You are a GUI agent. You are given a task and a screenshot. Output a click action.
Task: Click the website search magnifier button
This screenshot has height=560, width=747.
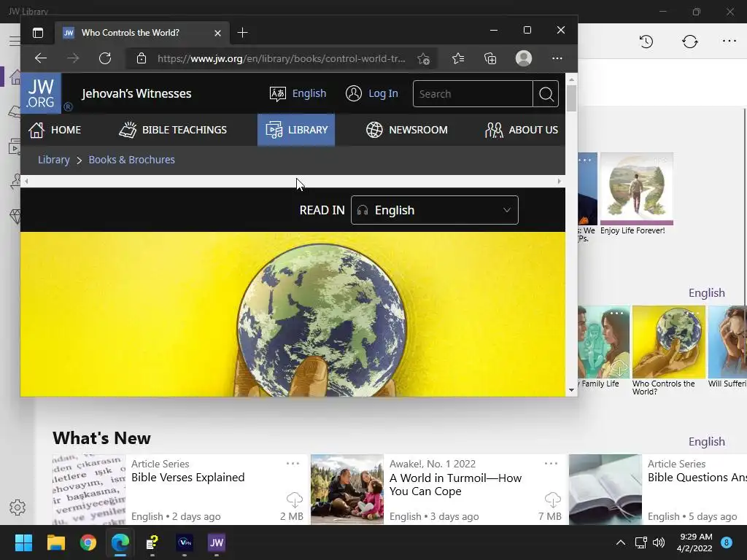coord(546,94)
